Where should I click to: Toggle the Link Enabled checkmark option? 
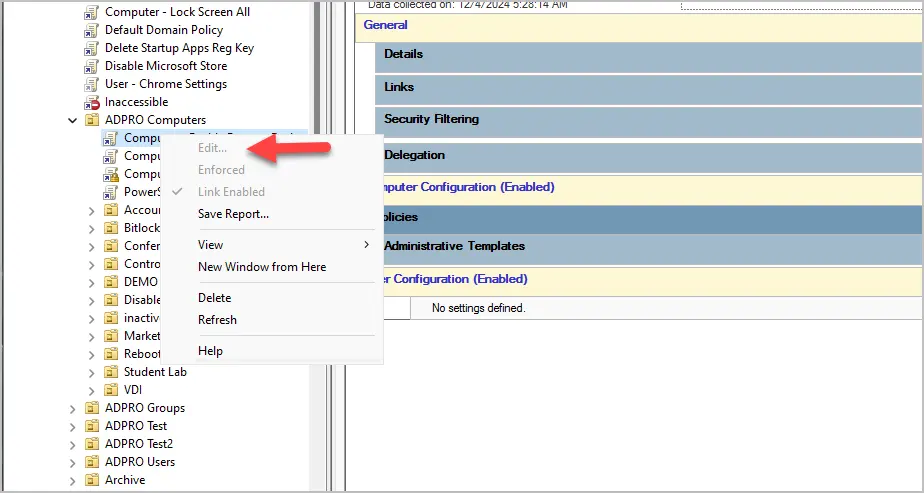tap(231, 192)
